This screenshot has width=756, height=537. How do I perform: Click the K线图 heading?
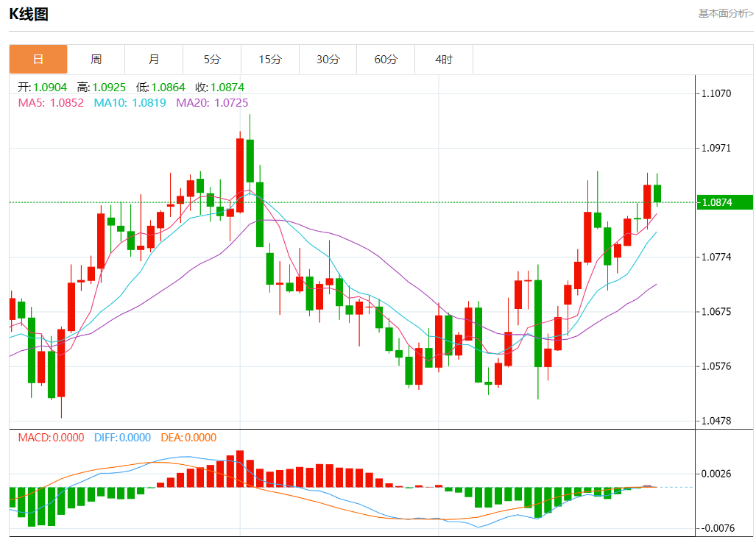click(x=29, y=14)
